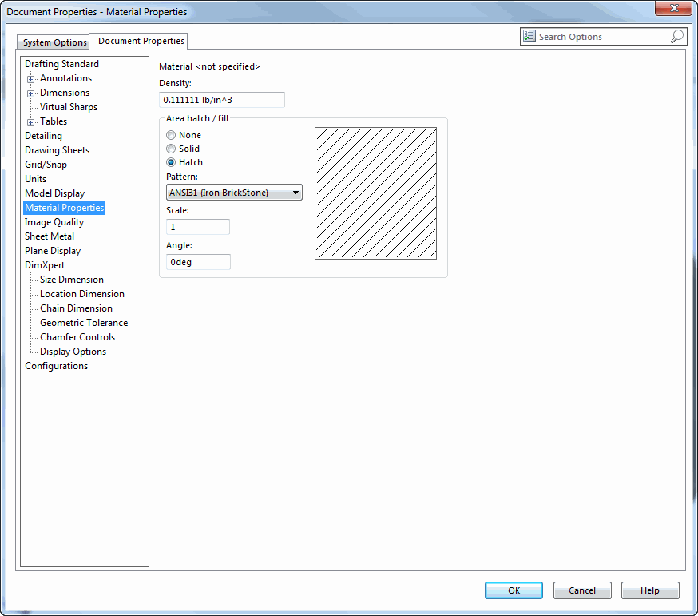
Task: Open Chain Dimension settings
Action: pos(76,308)
